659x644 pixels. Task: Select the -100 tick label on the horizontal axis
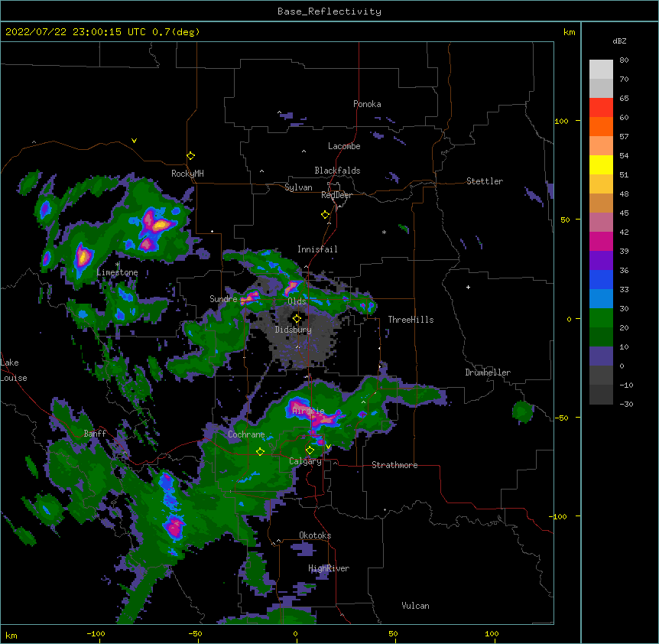(x=96, y=634)
